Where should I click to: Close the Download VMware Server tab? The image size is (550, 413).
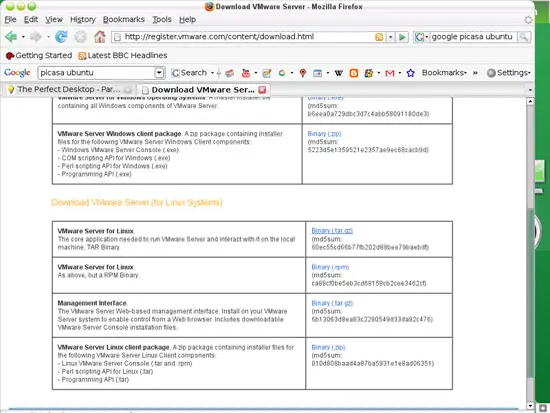click(x=262, y=90)
